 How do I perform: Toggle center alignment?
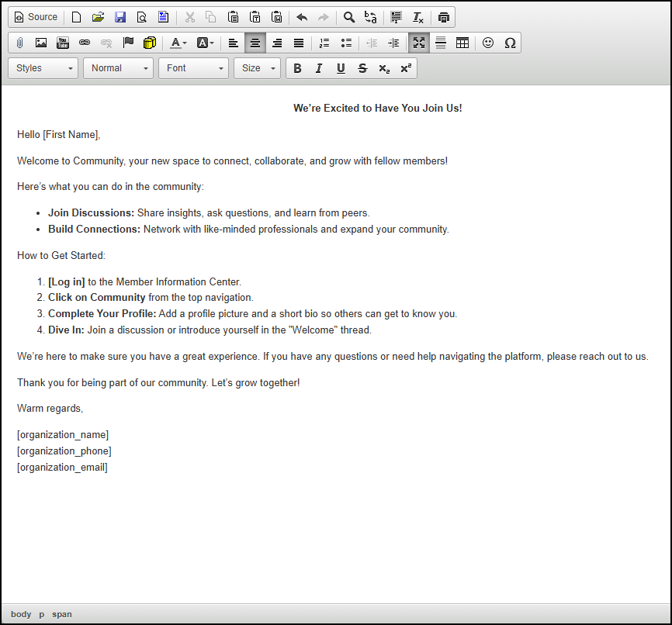click(255, 43)
